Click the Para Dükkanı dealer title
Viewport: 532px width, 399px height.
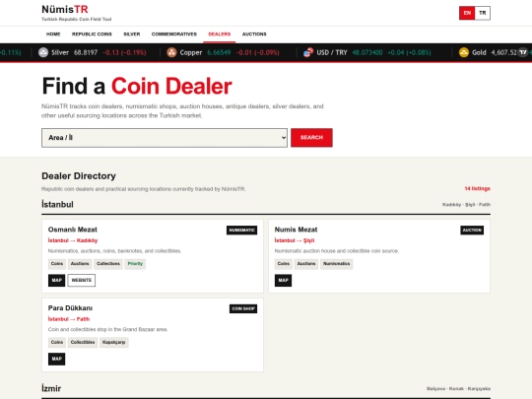70,308
